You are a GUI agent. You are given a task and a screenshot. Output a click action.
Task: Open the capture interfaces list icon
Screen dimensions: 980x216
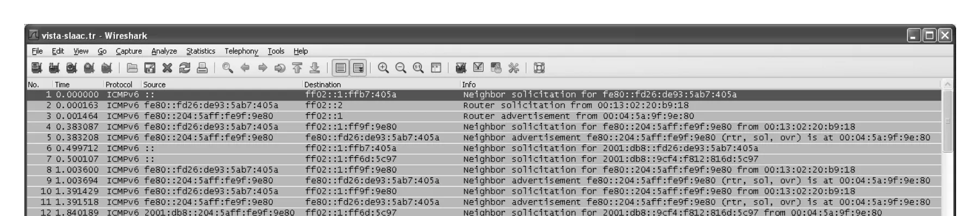[36, 68]
